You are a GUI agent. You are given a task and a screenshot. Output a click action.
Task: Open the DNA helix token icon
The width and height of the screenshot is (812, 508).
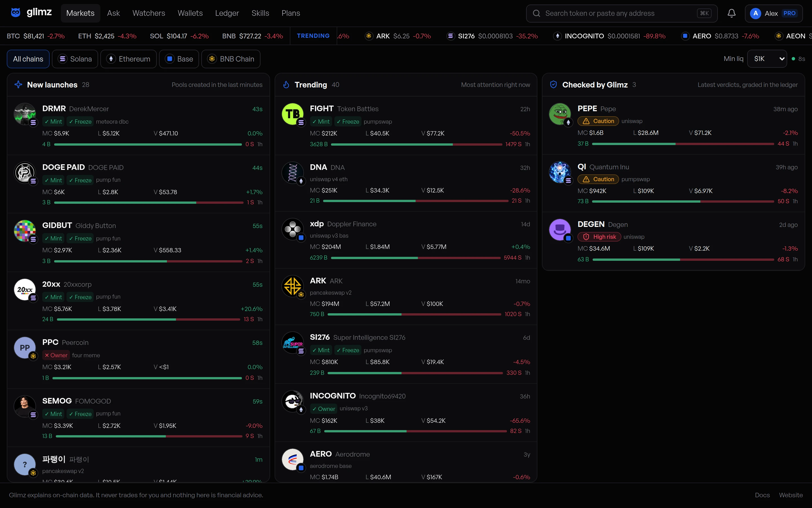pos(292,173)
